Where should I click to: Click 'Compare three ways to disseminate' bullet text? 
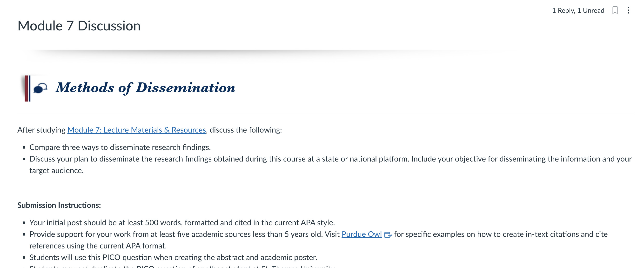click(120, 147)
